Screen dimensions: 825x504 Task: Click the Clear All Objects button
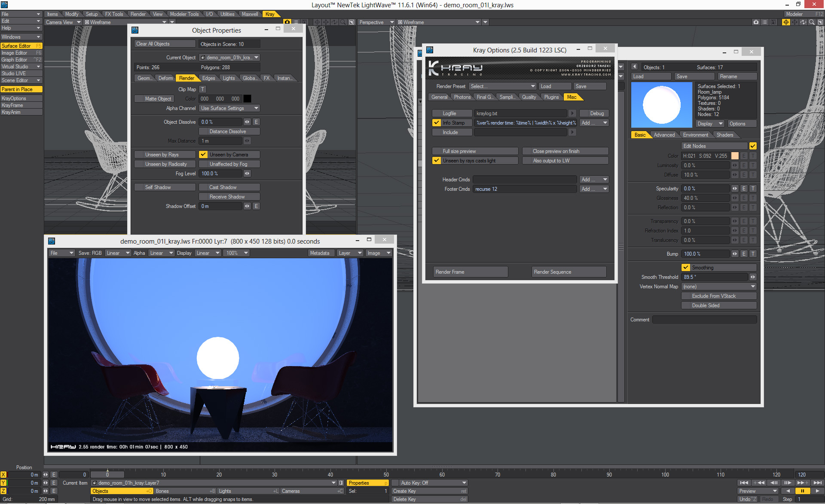click(x=165, y=44)
